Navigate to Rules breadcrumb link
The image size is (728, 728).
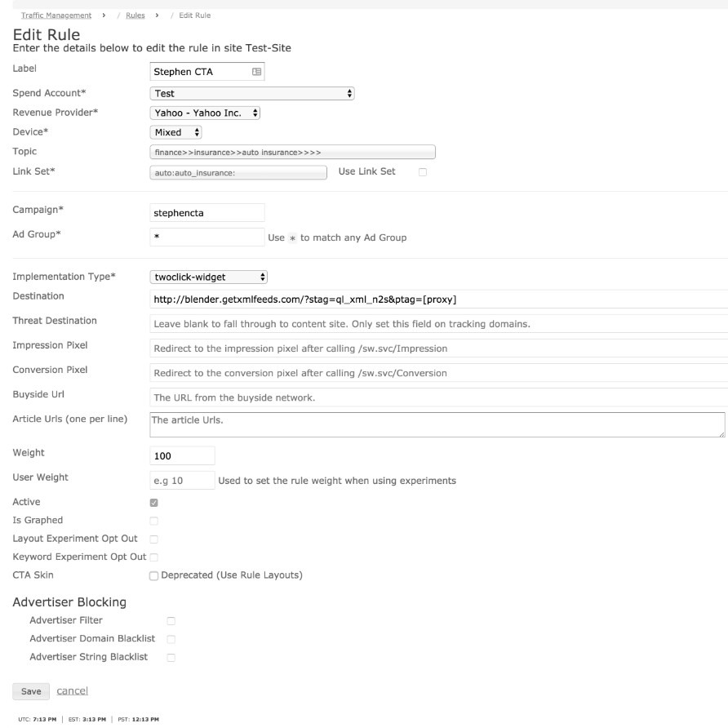[135, 16]
